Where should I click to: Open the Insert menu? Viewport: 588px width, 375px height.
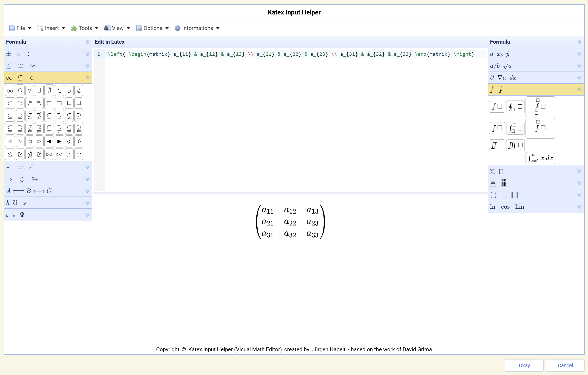coord(51,28)
